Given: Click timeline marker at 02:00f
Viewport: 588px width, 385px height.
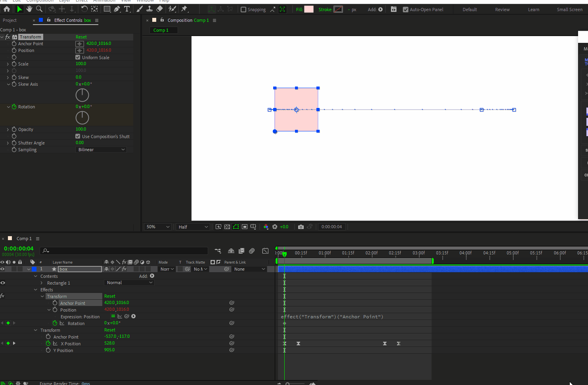Looking at the screenshot, I should tap(372, 253).
